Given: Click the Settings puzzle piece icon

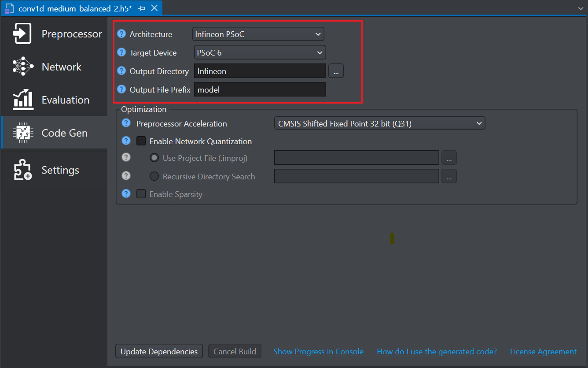Looking at the screenshot, I should click(23, 170).
